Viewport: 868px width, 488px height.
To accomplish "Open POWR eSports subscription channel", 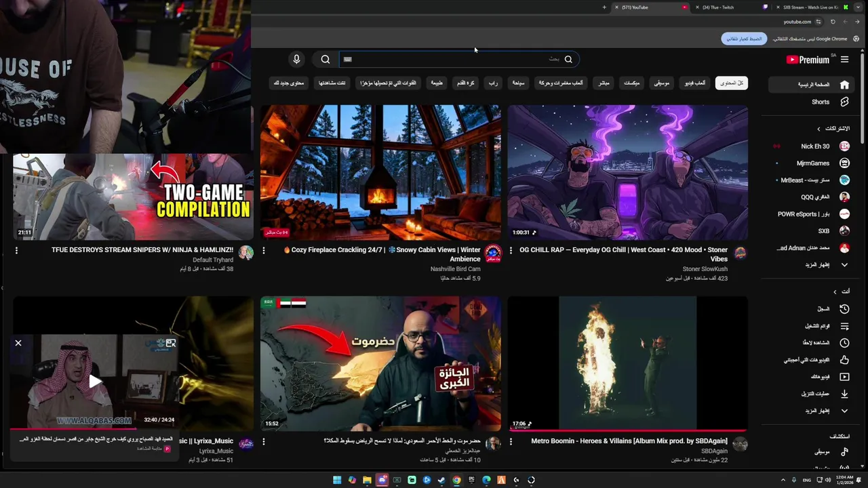I will [811, 214].
